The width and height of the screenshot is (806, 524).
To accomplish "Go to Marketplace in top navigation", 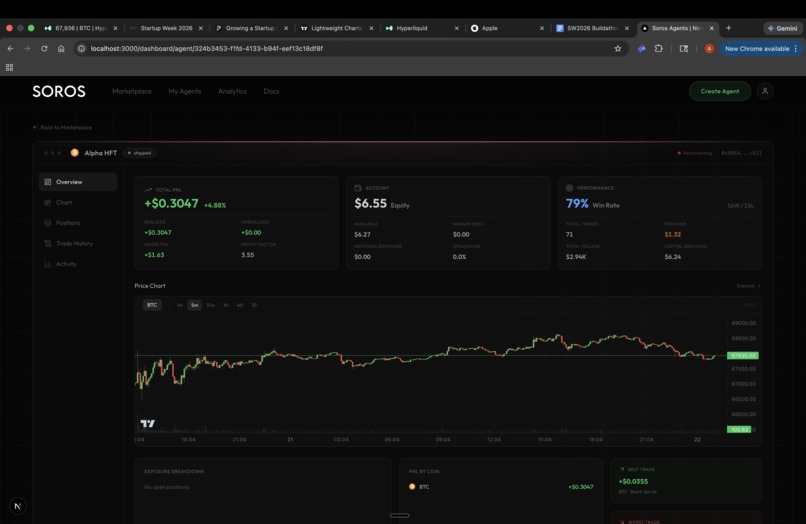I will (132, 91).
